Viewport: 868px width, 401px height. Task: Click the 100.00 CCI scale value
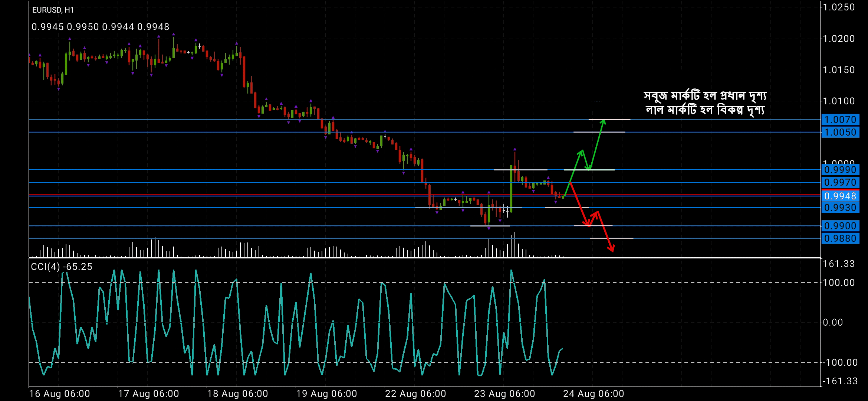pyautogui.click(x=839, y=283)
